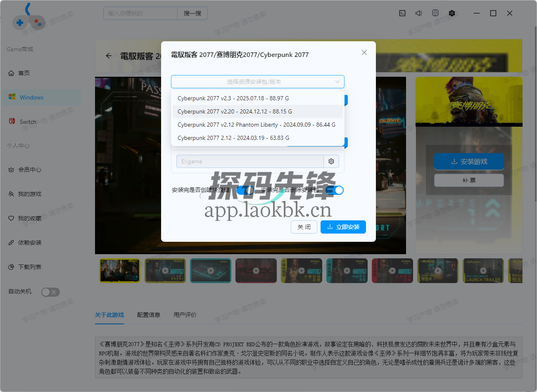This screenshot has width=537, height=392.
Task: Click the gear icon next to install path
Action: pyautogui.click(x=331, y=161)
